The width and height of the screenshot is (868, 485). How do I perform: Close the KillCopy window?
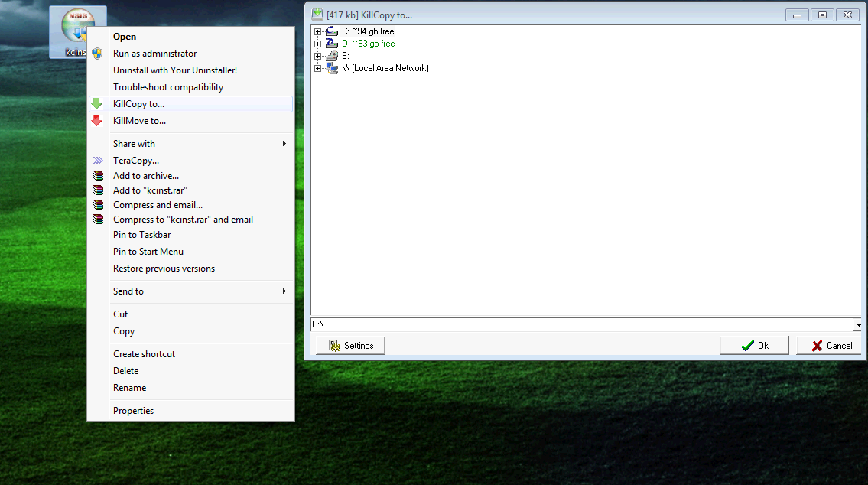pyautogui.click(x=847, y=15)
